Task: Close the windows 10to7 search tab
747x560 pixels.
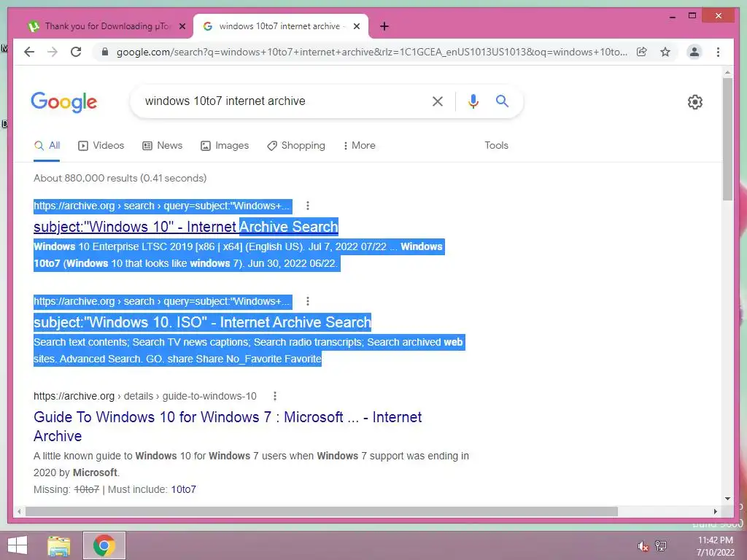Action: click(x=356, y=26)
